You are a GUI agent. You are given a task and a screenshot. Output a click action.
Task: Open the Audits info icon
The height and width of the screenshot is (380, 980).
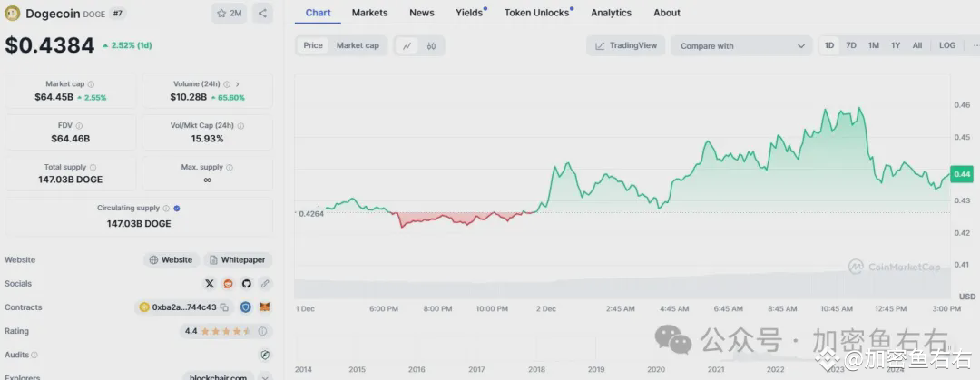point(34,355)
